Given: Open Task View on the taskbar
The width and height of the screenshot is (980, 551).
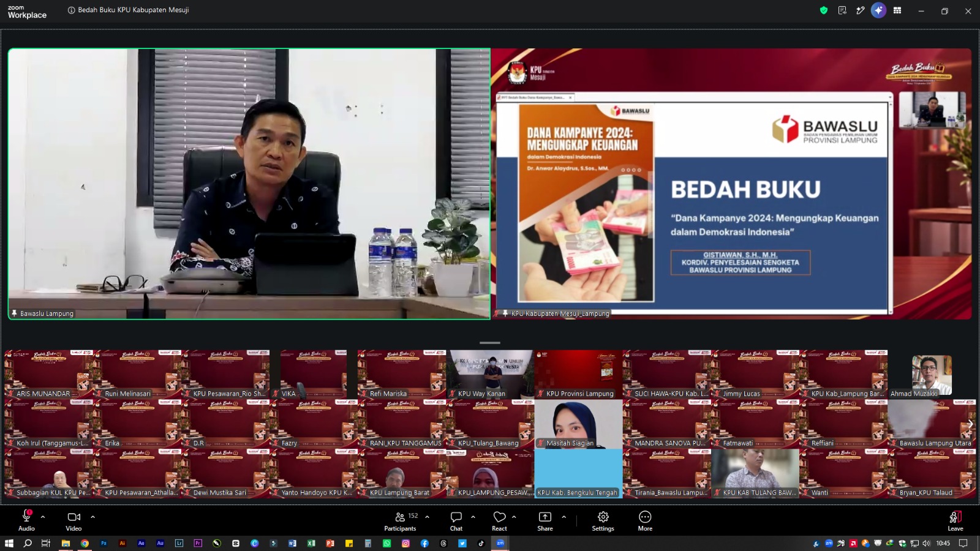Looking at the screenshot, I should 46,543.
